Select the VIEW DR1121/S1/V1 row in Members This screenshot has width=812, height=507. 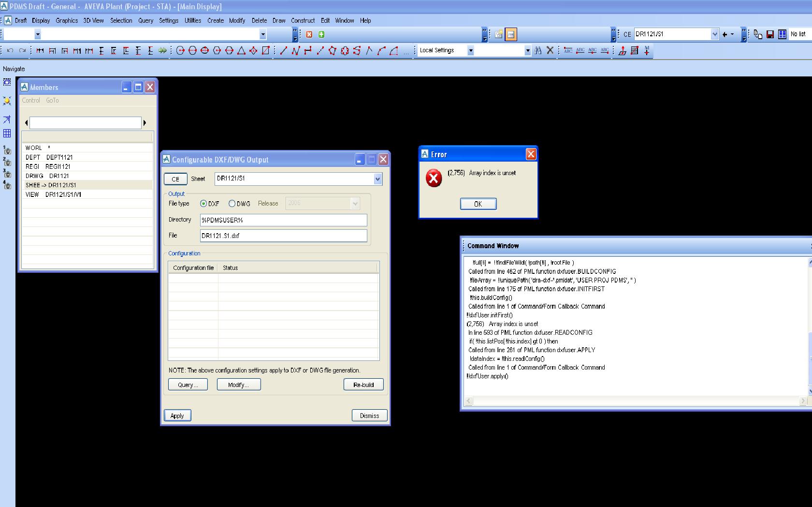click(87, 194)
